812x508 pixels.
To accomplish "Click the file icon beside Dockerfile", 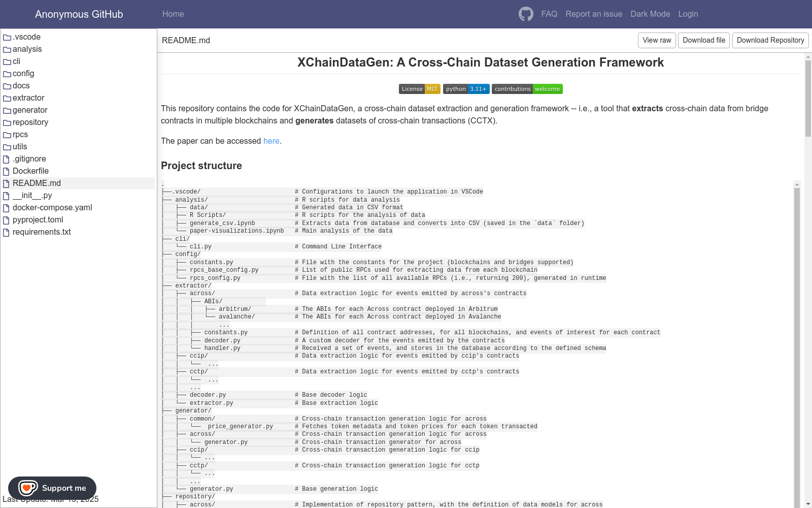I will click(x=7, y=171).
